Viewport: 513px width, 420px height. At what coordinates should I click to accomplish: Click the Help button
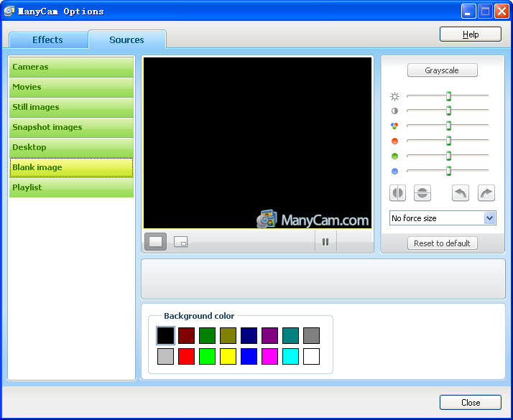pyautogui.click(x=471, y=34)
